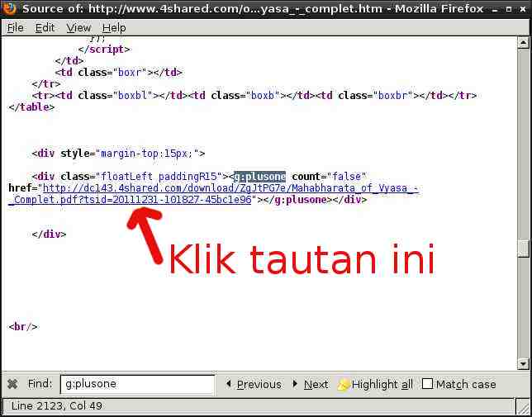Screen dimensions: 532x417
Task: Click the Highlight all marker icon
Action: pos(344,384)
